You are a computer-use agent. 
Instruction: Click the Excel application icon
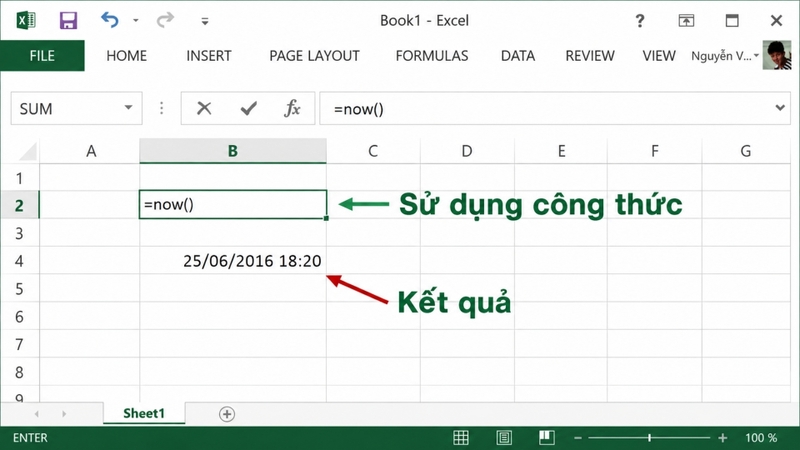tap(26, 20)
